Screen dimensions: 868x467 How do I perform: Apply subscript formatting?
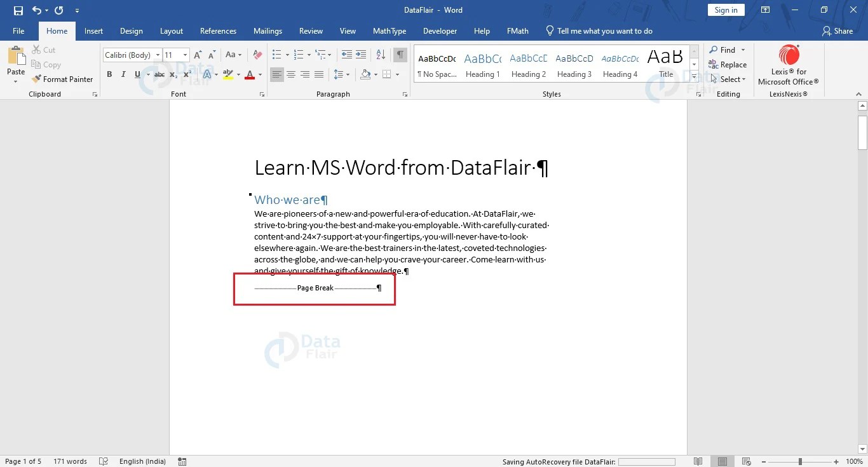click(x=172, y=74)
